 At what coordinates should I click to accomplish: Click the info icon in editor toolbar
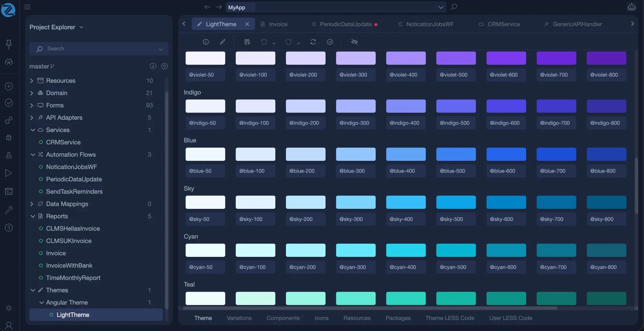[206, 42]
